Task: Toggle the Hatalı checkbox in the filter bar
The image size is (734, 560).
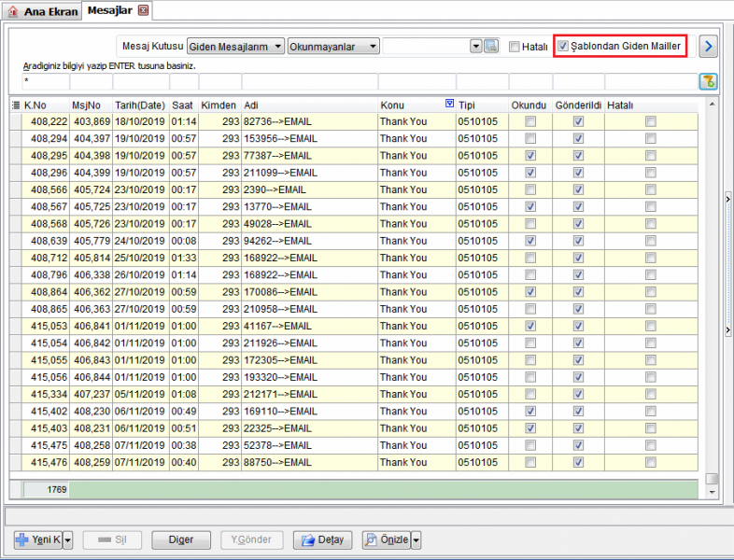Action: click(514, 47)
